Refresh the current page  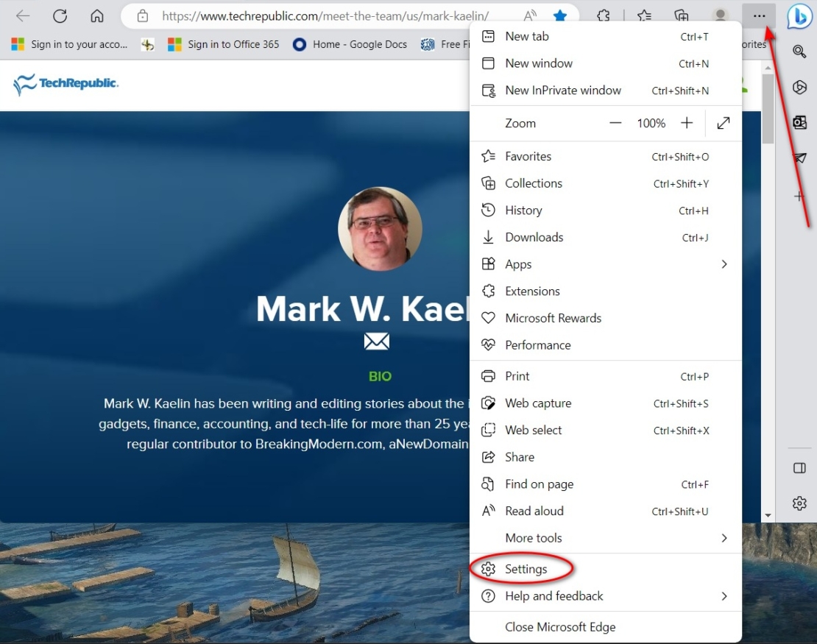coord(60,15)
